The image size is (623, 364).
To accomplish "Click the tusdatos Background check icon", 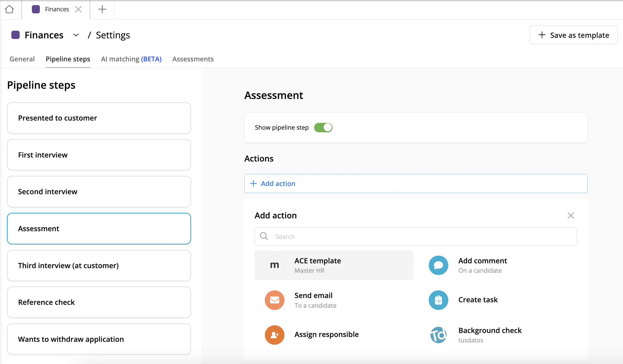I will pos(438,335).
